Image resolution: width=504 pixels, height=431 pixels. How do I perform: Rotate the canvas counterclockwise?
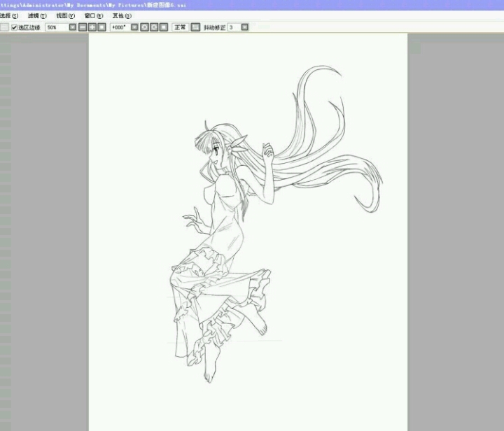[144, 27]
